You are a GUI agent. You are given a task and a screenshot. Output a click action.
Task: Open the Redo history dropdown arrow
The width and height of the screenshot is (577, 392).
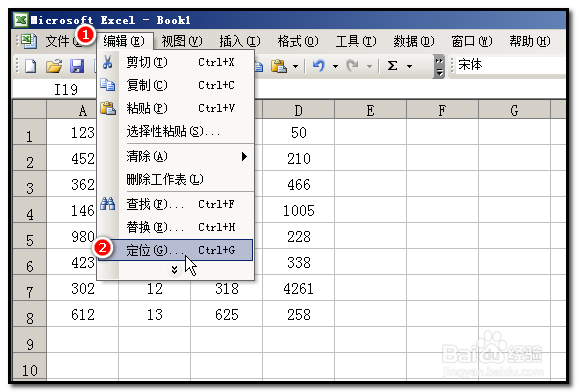click(369, 67)
